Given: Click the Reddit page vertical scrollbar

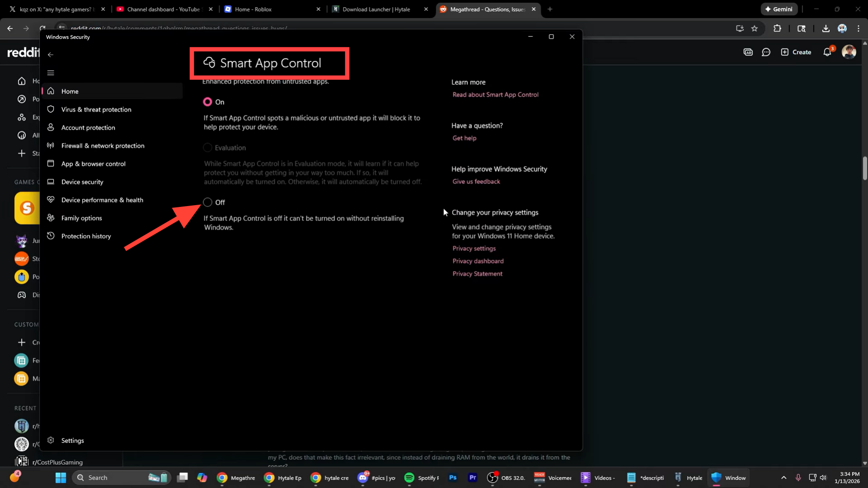Looking at the screenshot, I should click(x=864, y=168).
